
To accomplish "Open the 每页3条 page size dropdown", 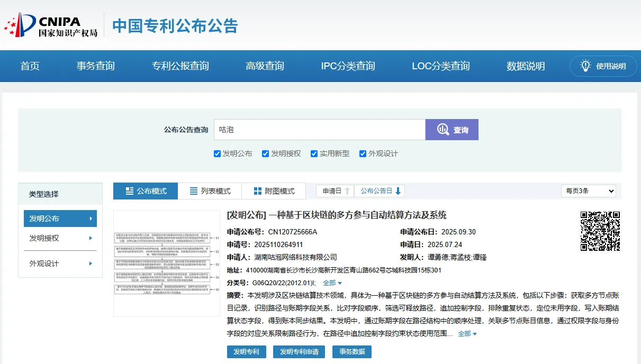I will [x=588, y=191].
